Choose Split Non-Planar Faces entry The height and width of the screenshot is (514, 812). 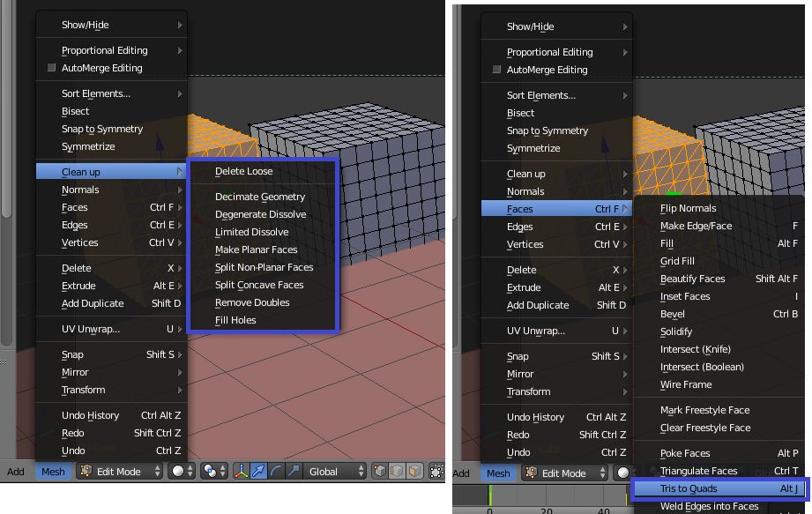tap(263, 267)
